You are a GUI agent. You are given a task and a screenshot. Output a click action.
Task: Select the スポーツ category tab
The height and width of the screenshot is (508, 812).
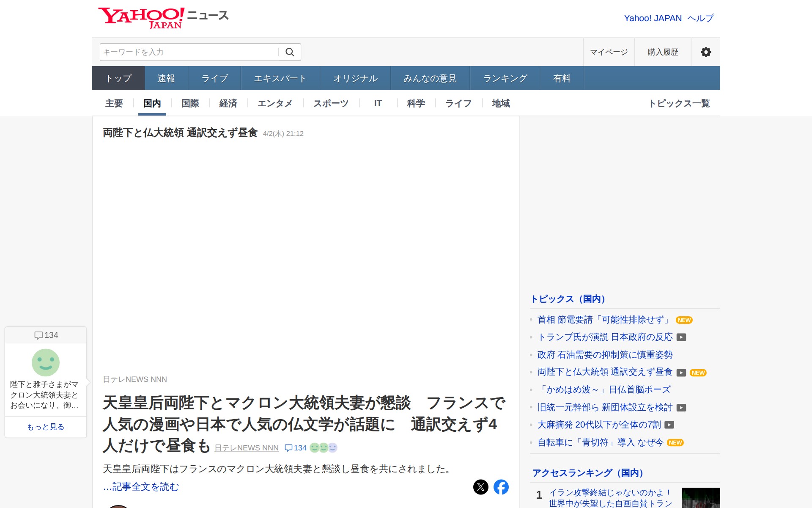click(x=331, y=103)
